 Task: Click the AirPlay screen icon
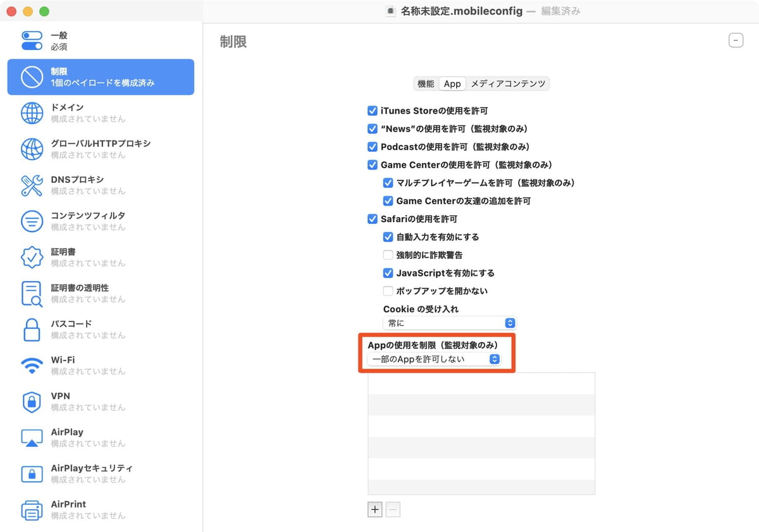(32, 438)
